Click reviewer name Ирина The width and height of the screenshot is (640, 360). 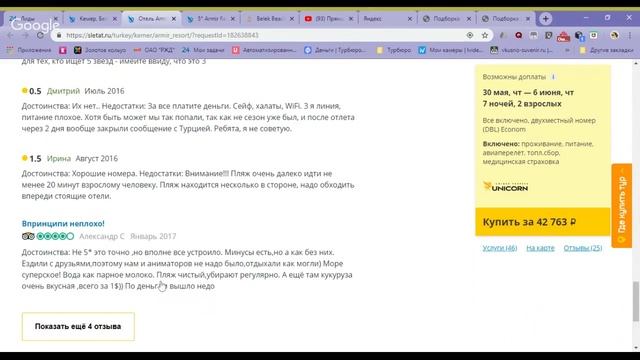point(58,158)
